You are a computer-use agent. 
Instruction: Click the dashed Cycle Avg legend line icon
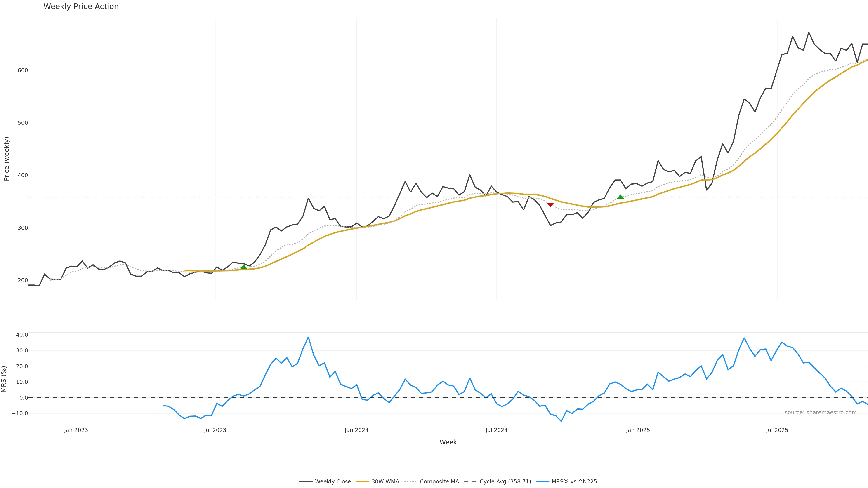pyautogui.click(x=470, y=482)
